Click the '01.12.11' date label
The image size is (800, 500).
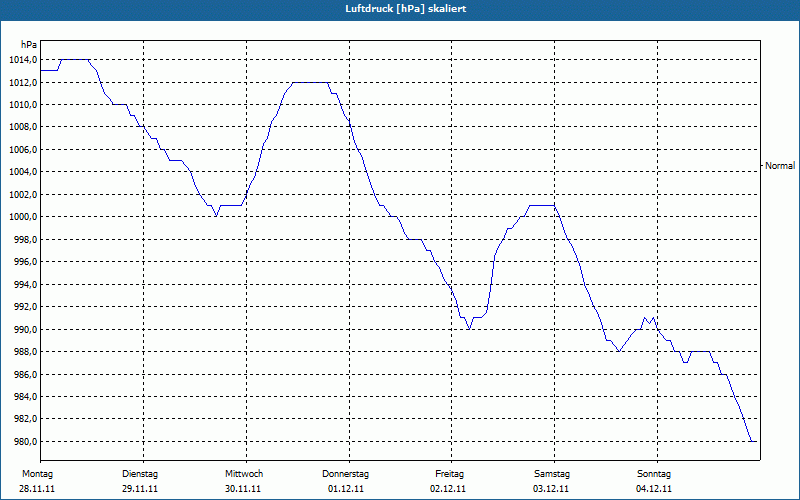pos(346,489)
